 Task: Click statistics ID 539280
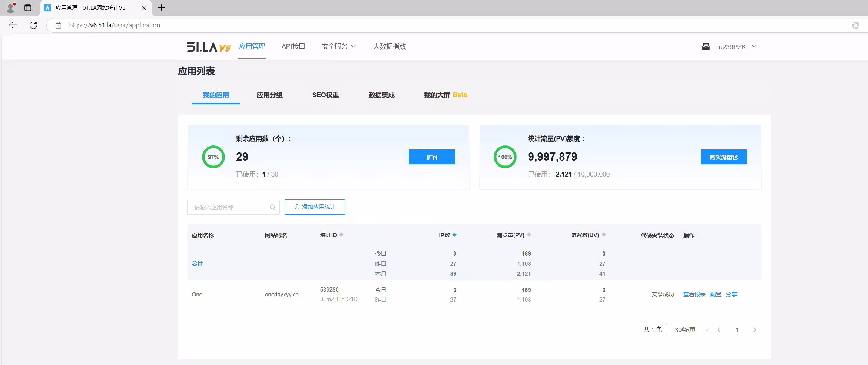(329, 290)
